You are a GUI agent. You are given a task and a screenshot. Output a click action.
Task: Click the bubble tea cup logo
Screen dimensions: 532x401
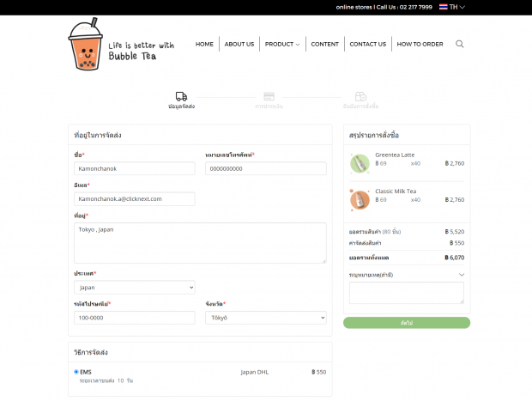[84, 46]
